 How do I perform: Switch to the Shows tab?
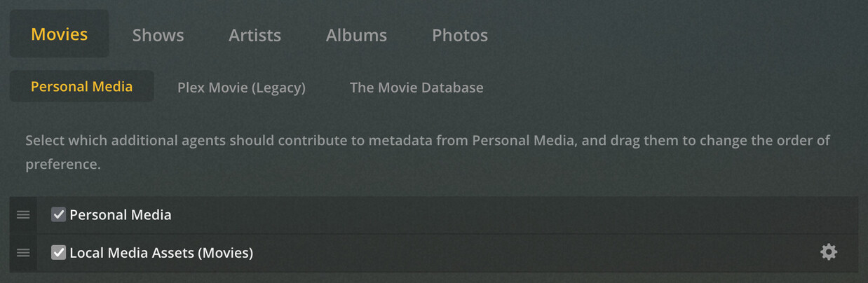click(158, 35)
